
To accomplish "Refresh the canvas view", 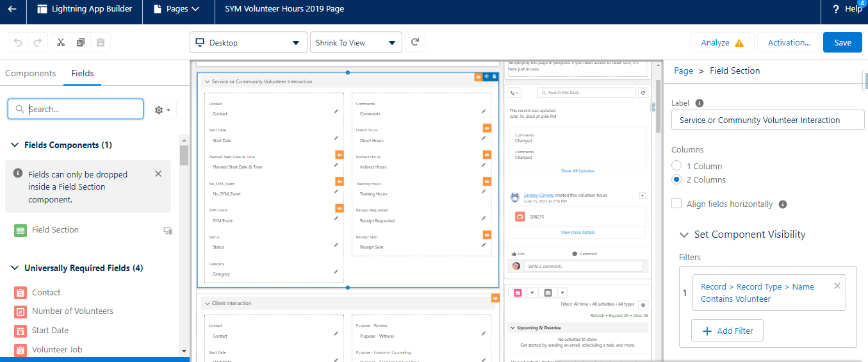I will coord(415,42).
